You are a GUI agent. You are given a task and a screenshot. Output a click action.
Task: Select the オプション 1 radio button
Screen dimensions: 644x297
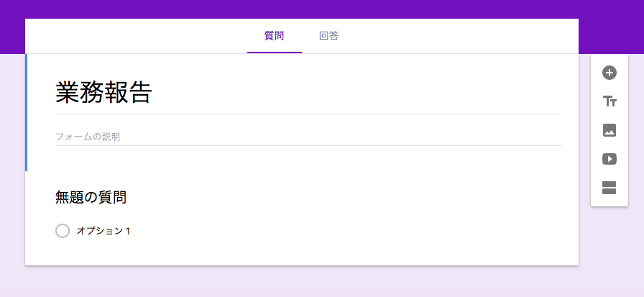click(63, 231)
